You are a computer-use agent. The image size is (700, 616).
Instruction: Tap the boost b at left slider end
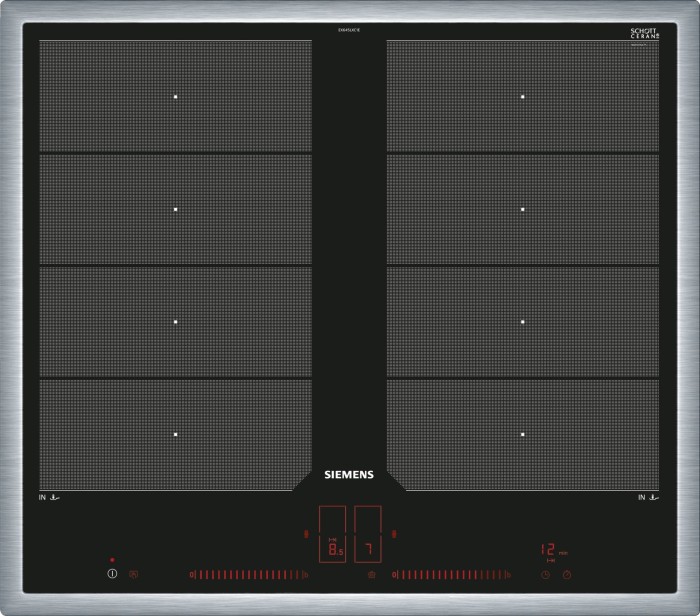(x=306, y=575)
